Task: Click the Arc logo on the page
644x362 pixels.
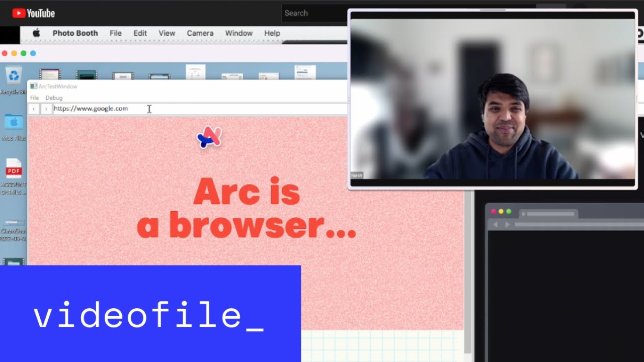Action: pyautogui.click(x=209, y=137)
